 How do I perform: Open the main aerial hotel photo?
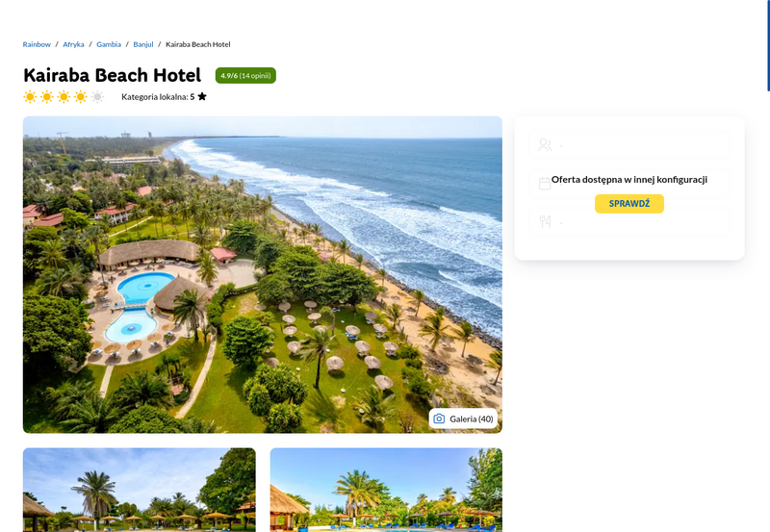click(262, 274)
